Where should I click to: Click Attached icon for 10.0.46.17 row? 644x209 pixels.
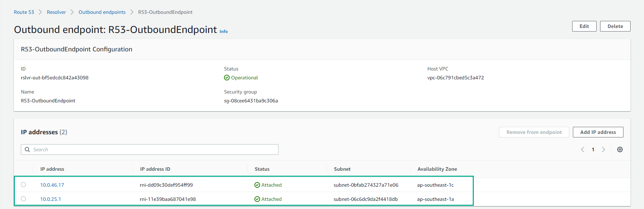point(257,185)
